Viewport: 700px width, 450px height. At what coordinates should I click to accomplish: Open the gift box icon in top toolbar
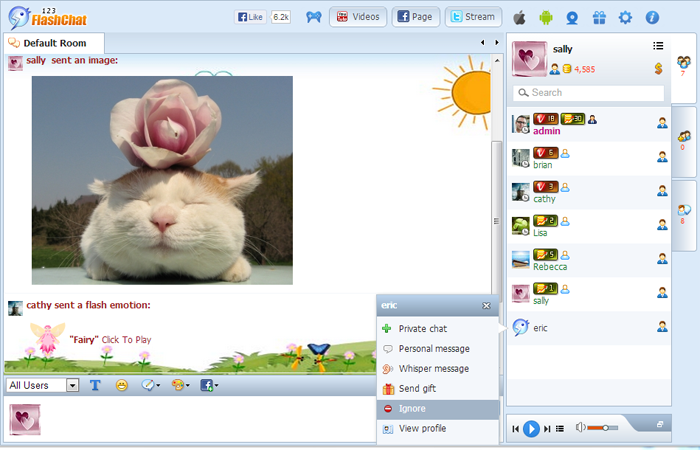point(599,17)
